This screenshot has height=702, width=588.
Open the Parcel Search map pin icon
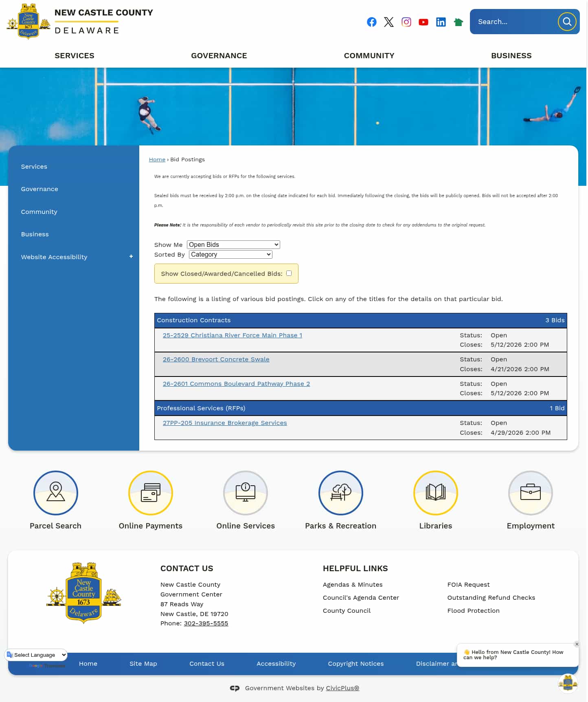[x=56, y=493]
